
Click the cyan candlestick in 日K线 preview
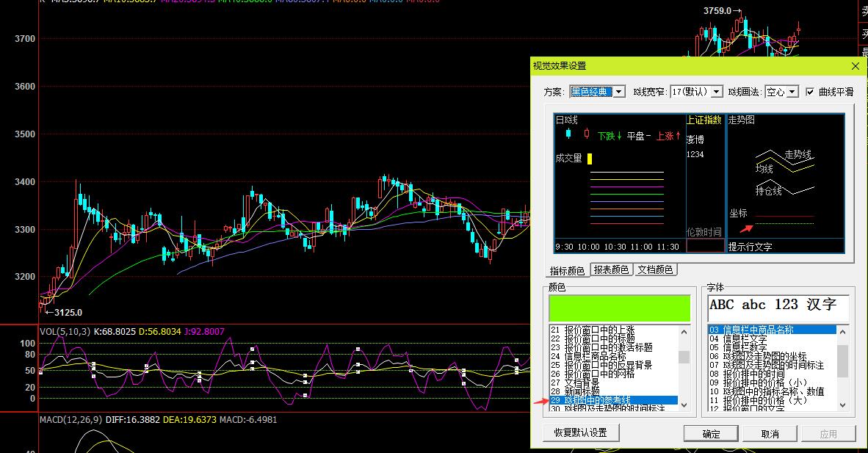pyautogui.click(x=568, y=134)
